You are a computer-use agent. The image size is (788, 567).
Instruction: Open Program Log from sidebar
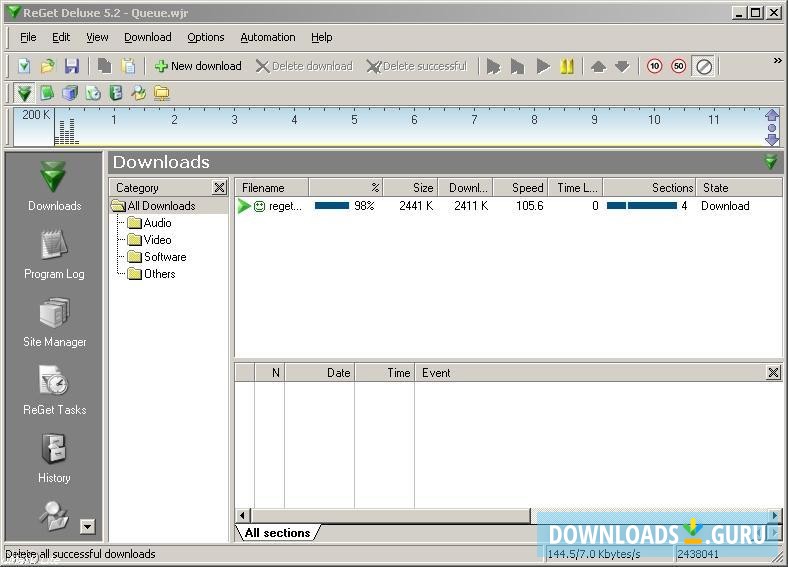pyautogui.click(x=54, y=254)
